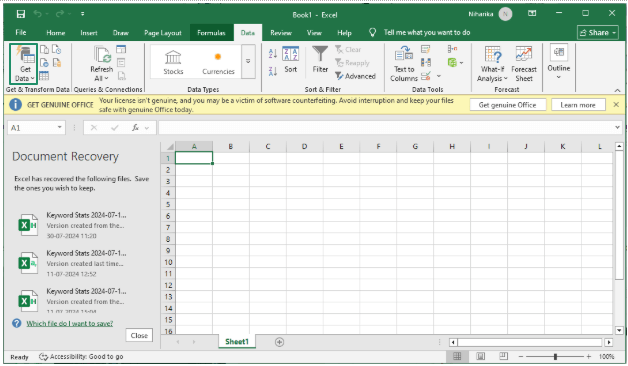Open Queries & Connections pane icon
Screen dimensions: 628x366
pos(121,49)
